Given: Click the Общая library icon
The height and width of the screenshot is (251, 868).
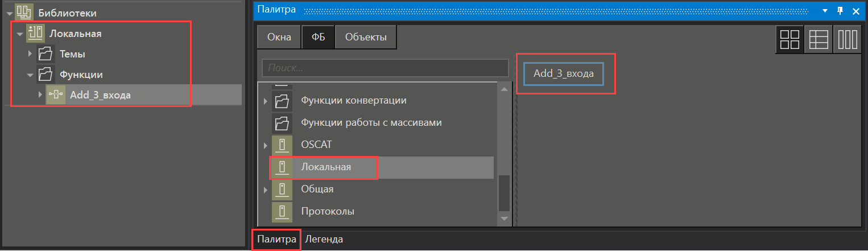Looking at the screenshot, I should coord(282,189).
